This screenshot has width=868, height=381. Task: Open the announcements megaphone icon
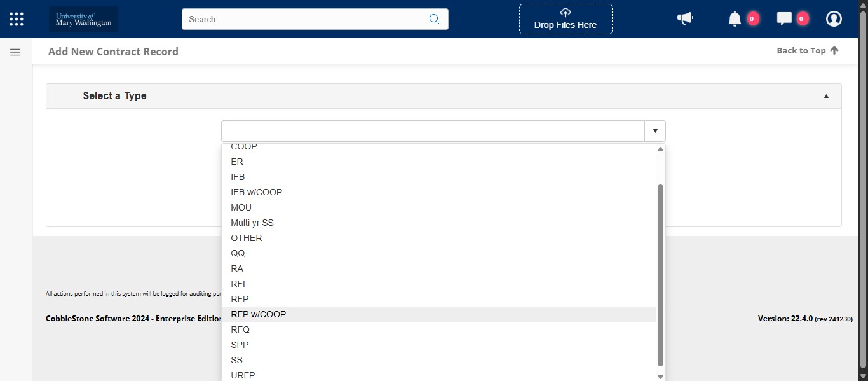click(x=685, y=18)
